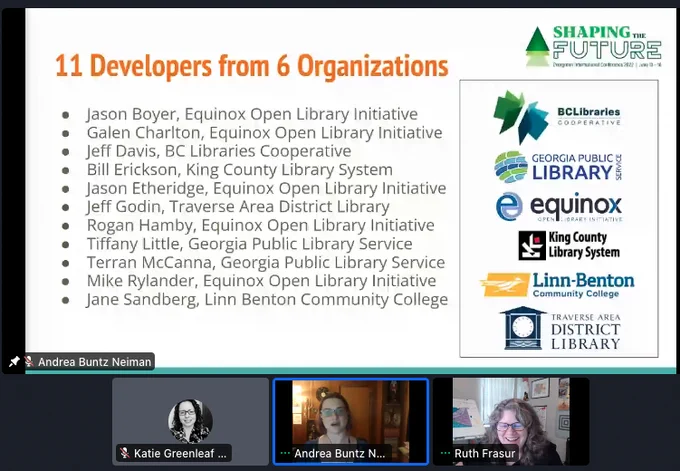Click the 'Jane Sandberg' list line
Image resolution: width=680 pixels, height=471 pixels.
267,299
